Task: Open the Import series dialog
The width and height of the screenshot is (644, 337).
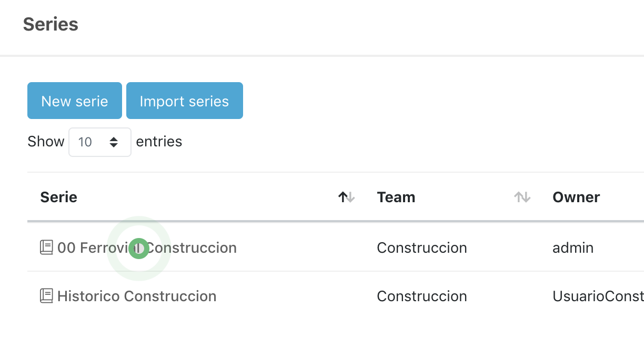Action: point(184,101)
